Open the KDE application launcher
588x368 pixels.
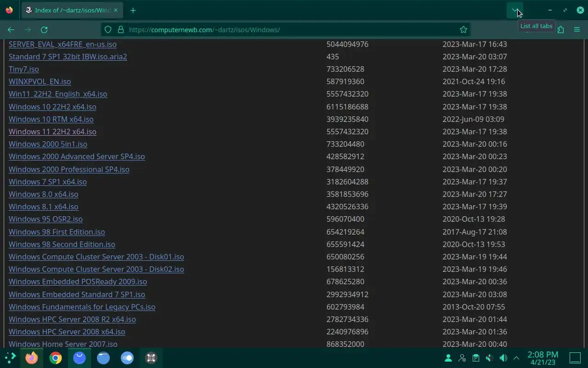coord(10,358)
